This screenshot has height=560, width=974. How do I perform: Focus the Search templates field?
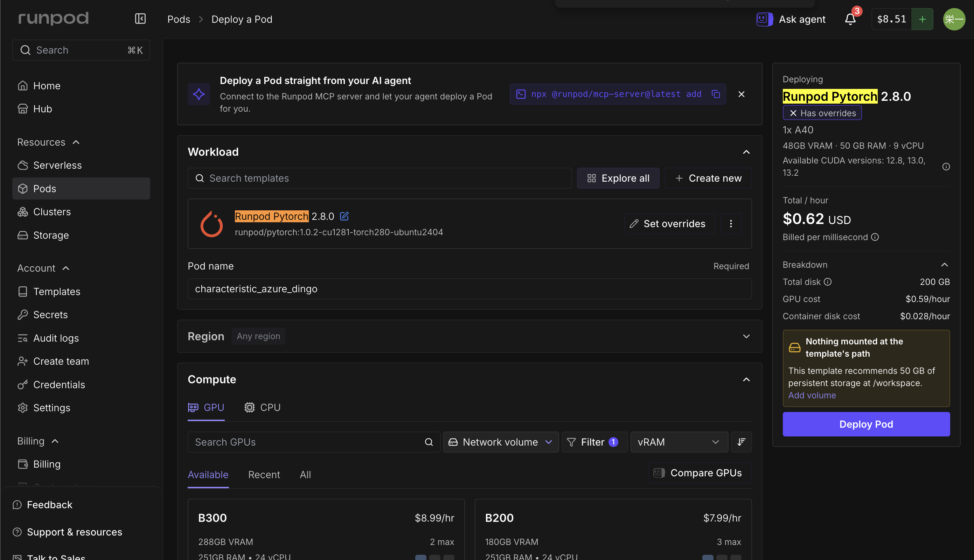pos(379,178)
